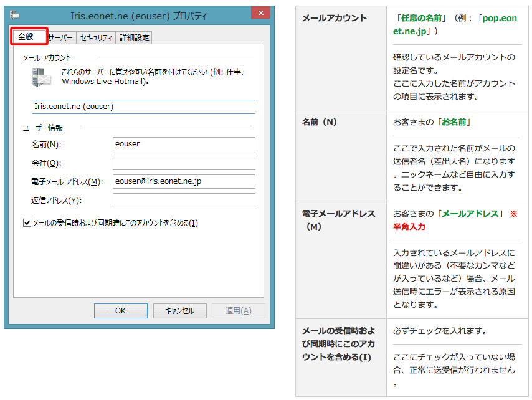Screen dimensions: 532x400
Task: Switch to the サーバー tab
Action: [61, 38]
